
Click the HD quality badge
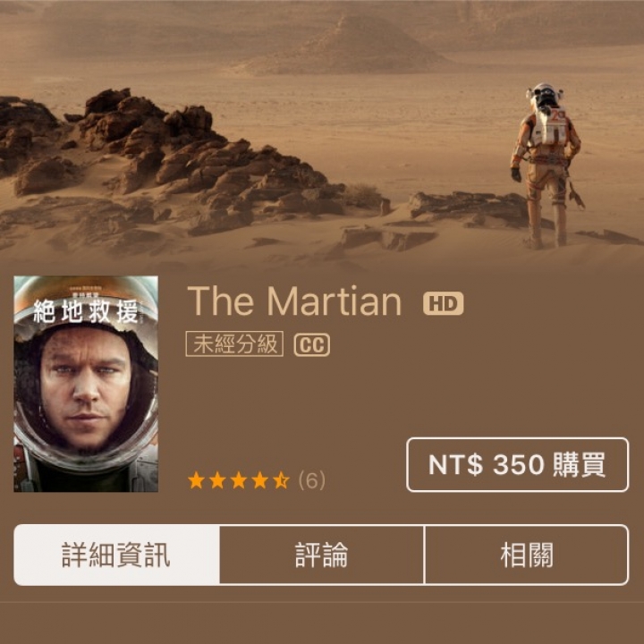[x=443, y=303]
